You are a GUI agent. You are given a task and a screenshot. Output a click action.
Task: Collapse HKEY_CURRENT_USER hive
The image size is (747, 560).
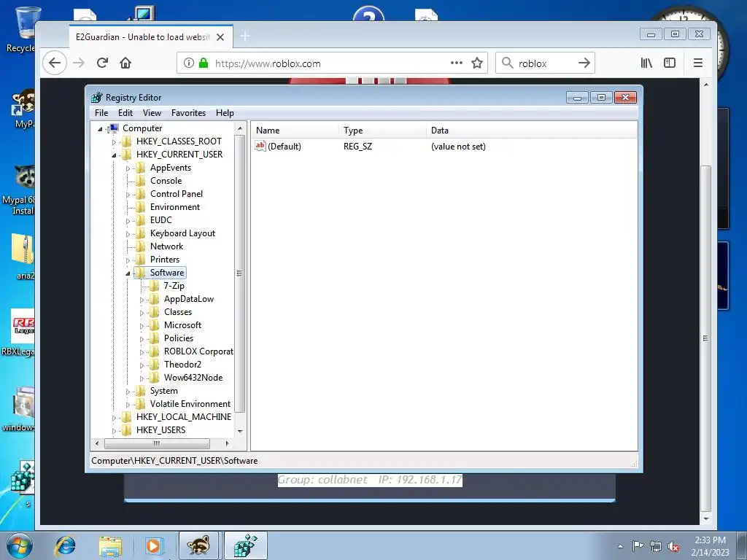coord(114,155)
